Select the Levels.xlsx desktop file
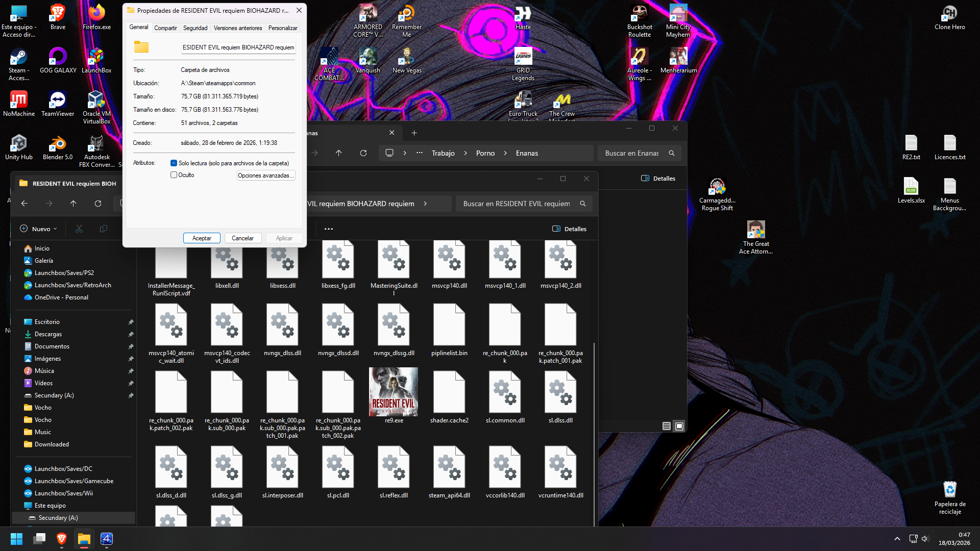 [911, 191]
